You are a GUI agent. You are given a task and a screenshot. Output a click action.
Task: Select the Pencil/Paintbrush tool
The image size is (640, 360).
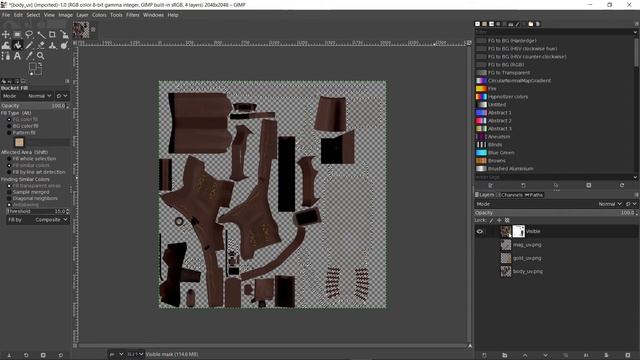tap(29, 45)
